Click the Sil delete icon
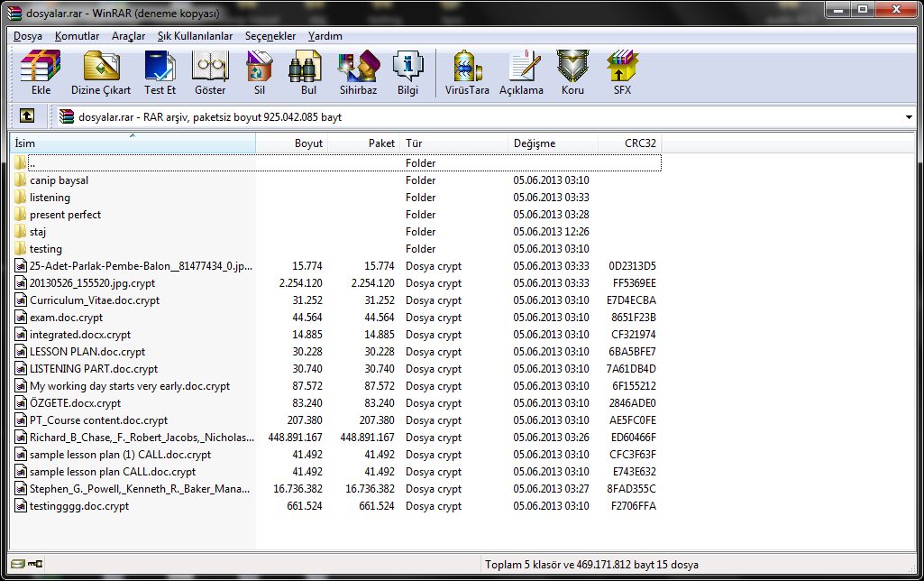The height and width of the screenshot is (581, 924). point(260,72)
